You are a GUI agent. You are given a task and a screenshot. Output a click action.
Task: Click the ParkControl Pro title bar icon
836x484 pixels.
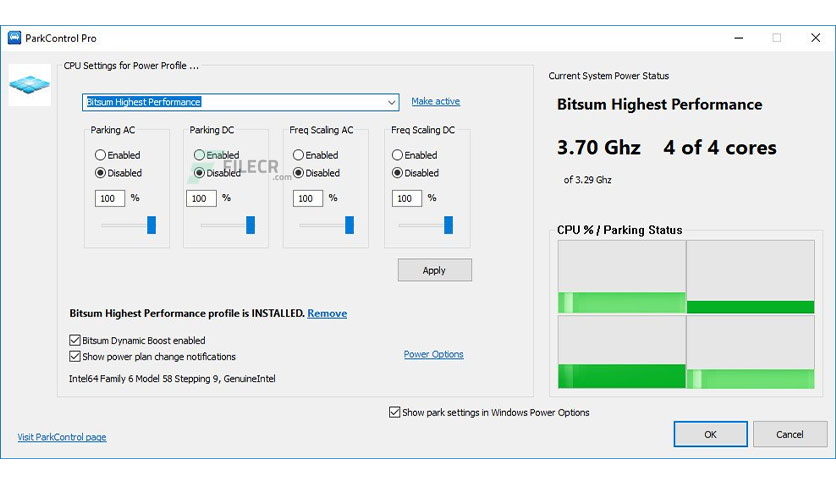[14, 38]
